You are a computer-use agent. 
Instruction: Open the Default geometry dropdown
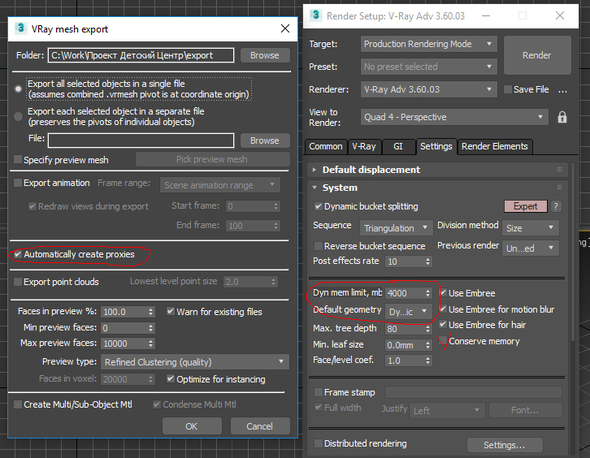(x=408, y=311)
